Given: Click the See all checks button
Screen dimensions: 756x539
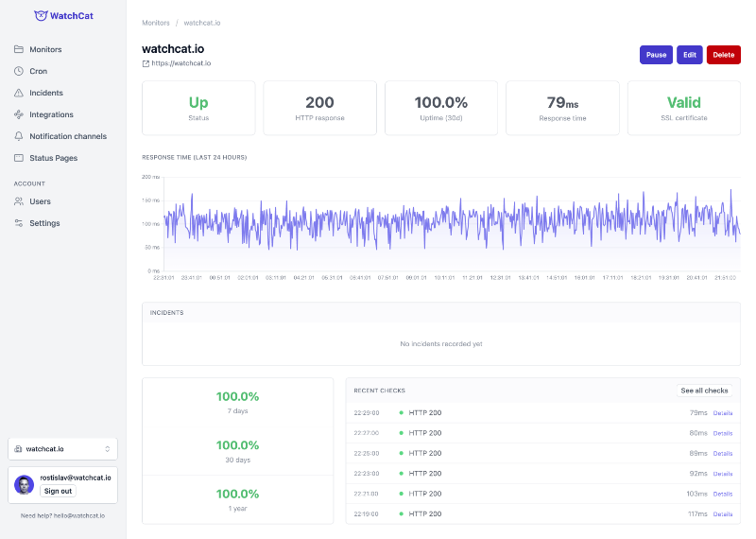Looking at the screenshot, I should click(x=704, y=391).
